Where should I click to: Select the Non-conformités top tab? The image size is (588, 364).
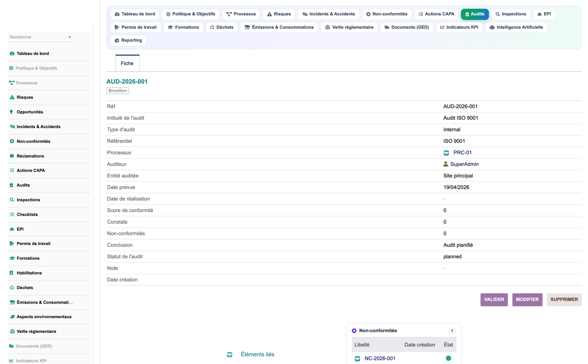click(387, 14)
